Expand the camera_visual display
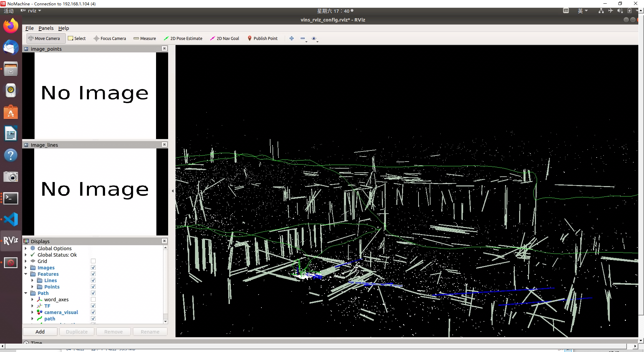 (32, 312)
